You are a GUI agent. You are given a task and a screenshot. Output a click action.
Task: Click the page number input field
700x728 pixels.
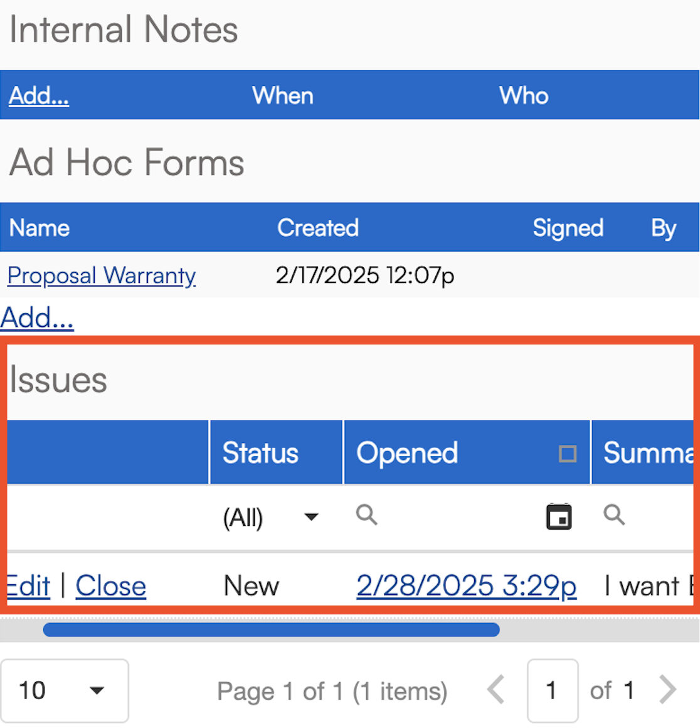(552, 690)
